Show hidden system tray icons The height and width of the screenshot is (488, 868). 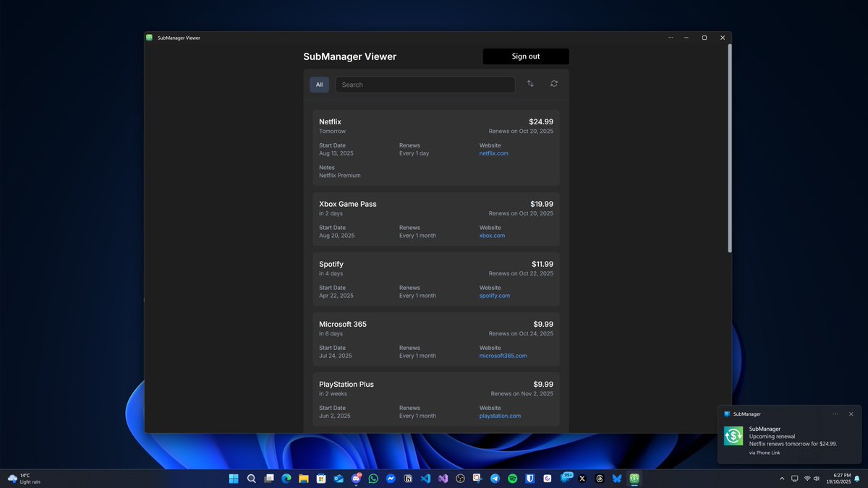pos(782,479)
